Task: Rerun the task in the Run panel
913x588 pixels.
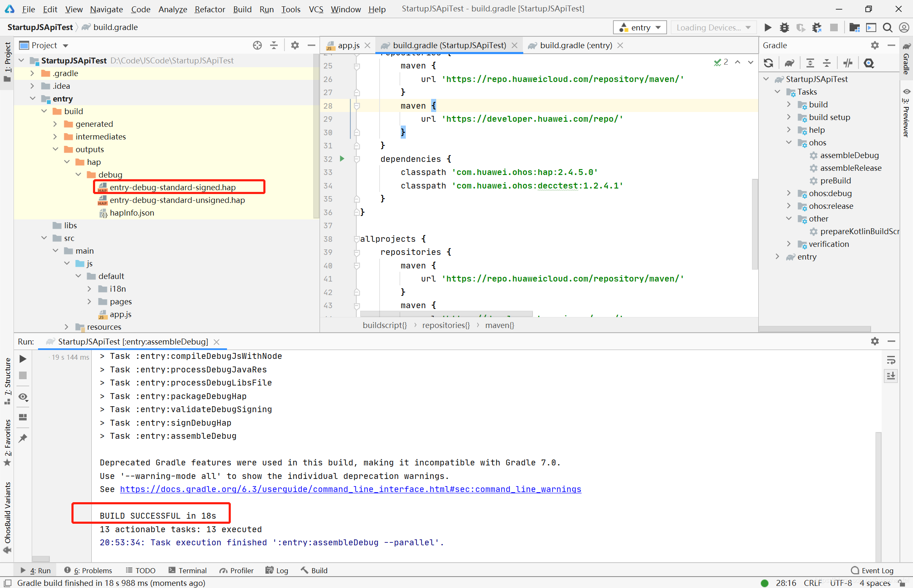Action: (23, 359)
